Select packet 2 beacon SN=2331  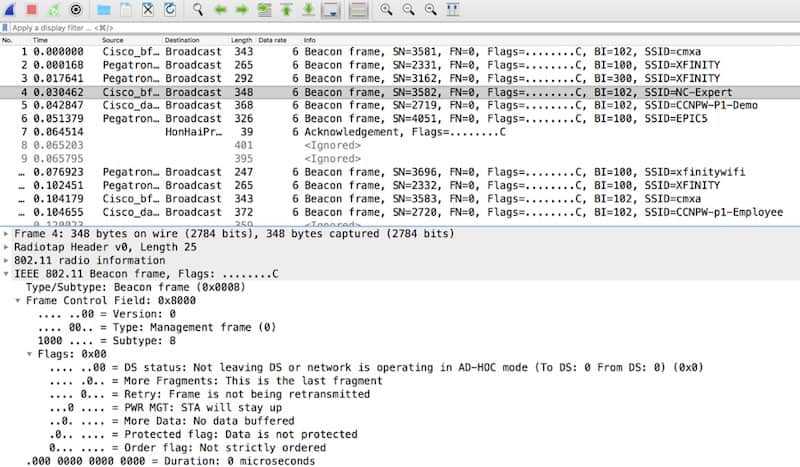(x=400, y=65)
